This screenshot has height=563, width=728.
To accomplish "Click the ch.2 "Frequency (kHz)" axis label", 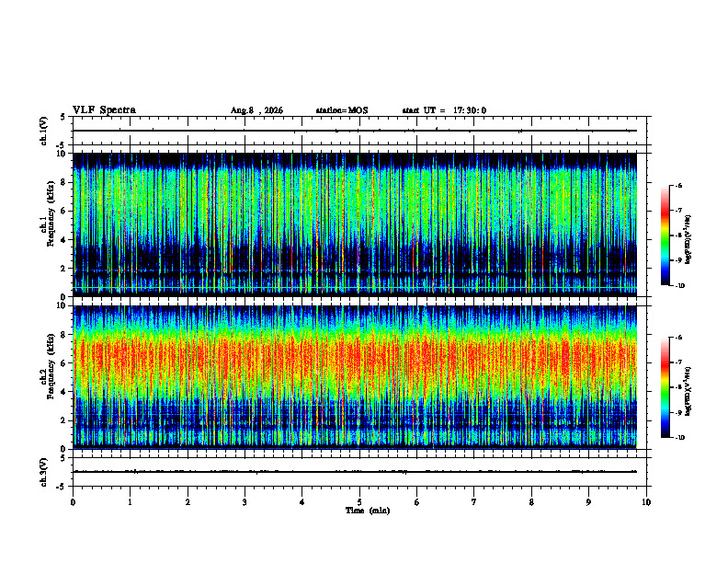I will [51, 366].
